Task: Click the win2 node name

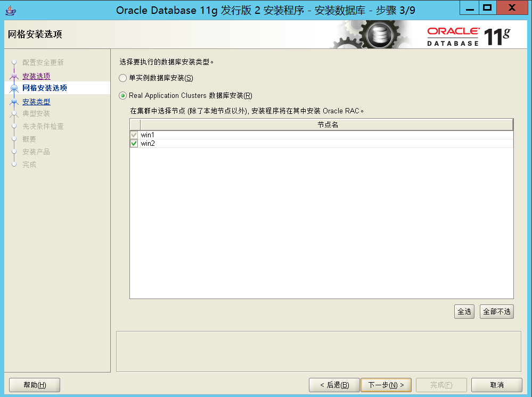Action: (x=148, y=143)
